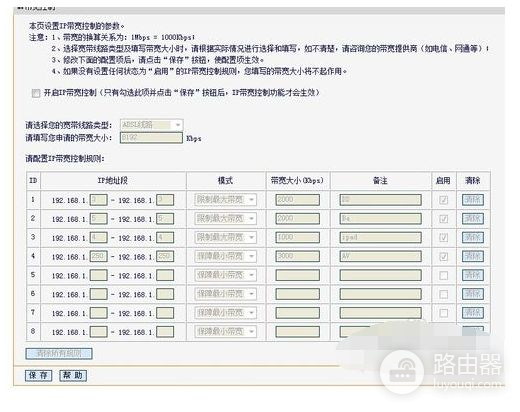The width and height of the screenshot is (520, 412).
Task: Click the start IP field of rule 4
Action: point(99,256)
